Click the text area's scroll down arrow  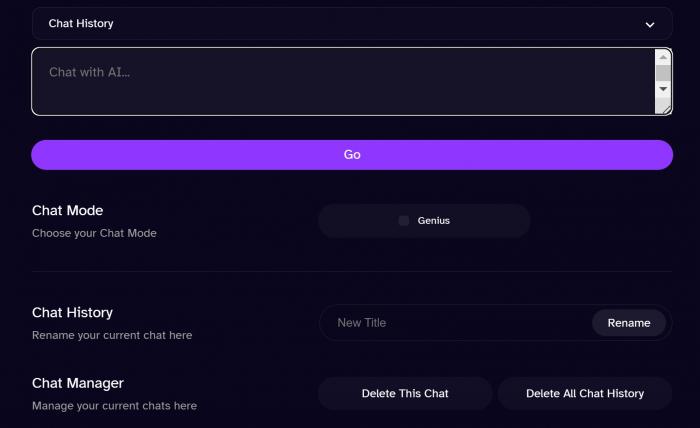(x=662, y=89)
